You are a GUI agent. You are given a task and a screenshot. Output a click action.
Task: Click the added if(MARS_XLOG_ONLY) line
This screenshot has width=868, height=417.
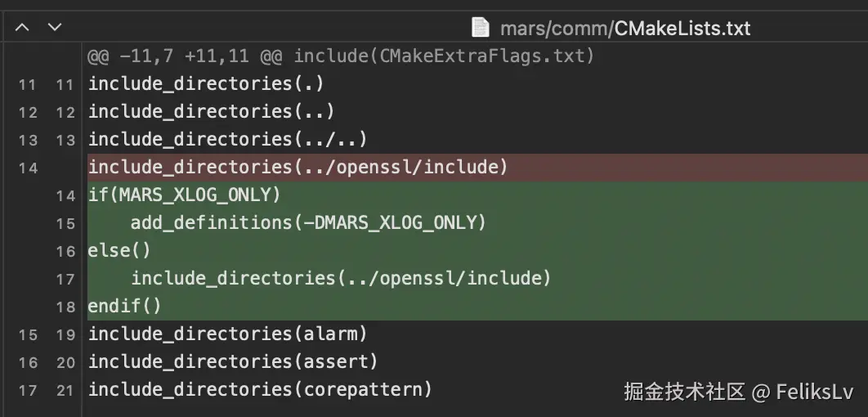pyautogui.click(x=184, y=195)
